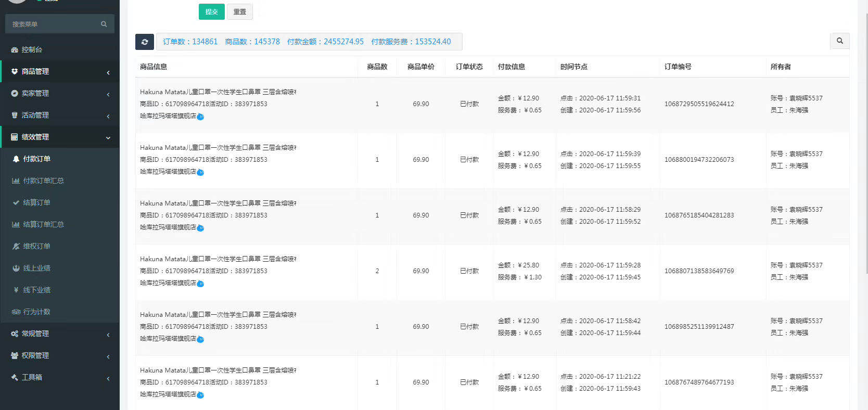
Task: Click timestamp 点击：2020-06-17 11:21:22
Action: [601, 377]
